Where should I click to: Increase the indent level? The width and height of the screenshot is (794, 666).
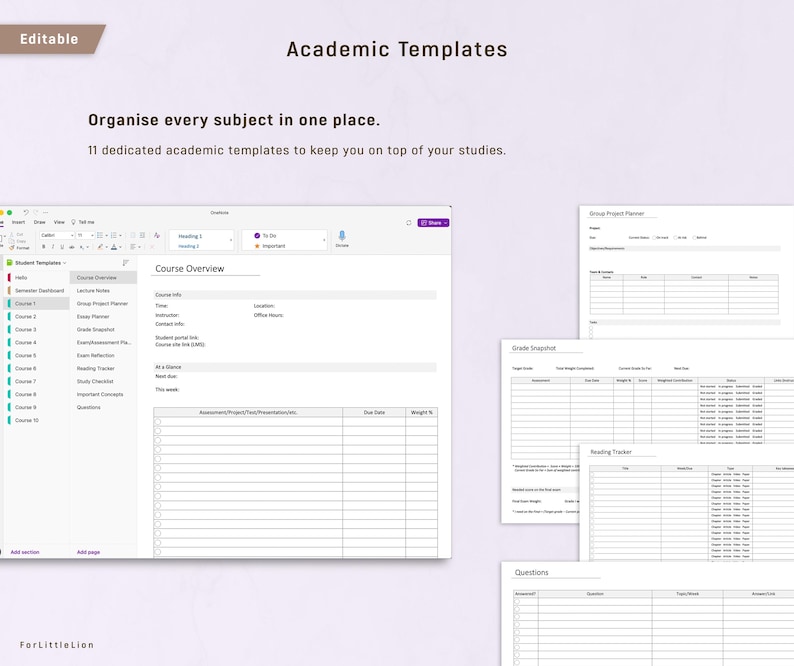[142, 236]
